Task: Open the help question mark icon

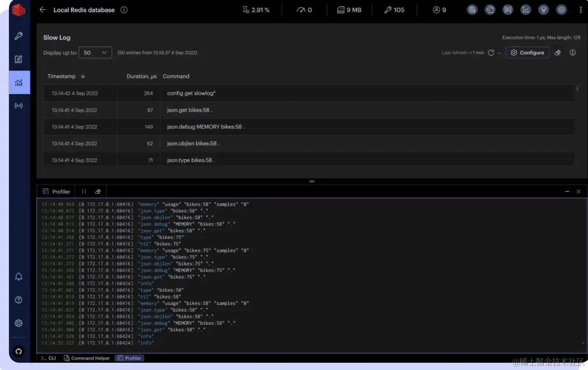Action: (19, 300)
